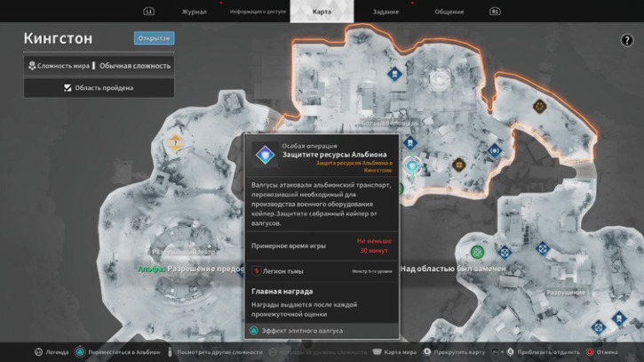Open the Журнал tab

195,12
